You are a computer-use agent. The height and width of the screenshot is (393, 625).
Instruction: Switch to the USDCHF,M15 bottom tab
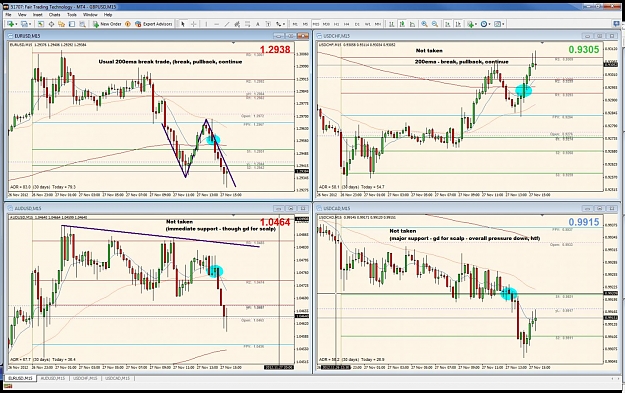point(85,378)
